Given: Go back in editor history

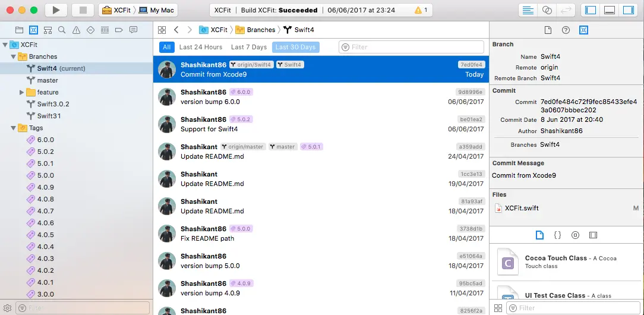Looking at the screenshot, I should tap(176, 30).
